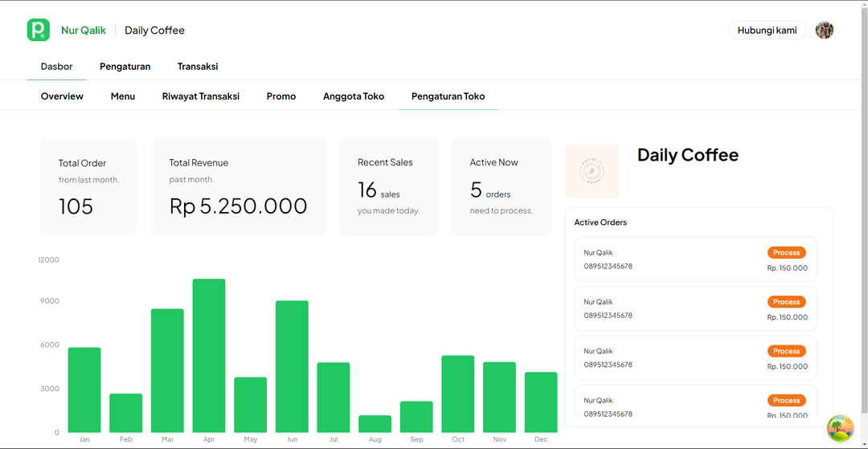Image resolution: width=868 pixels, height=449 pixels.
Task: Click the Active Now orders card
Action: pos(502,186)
